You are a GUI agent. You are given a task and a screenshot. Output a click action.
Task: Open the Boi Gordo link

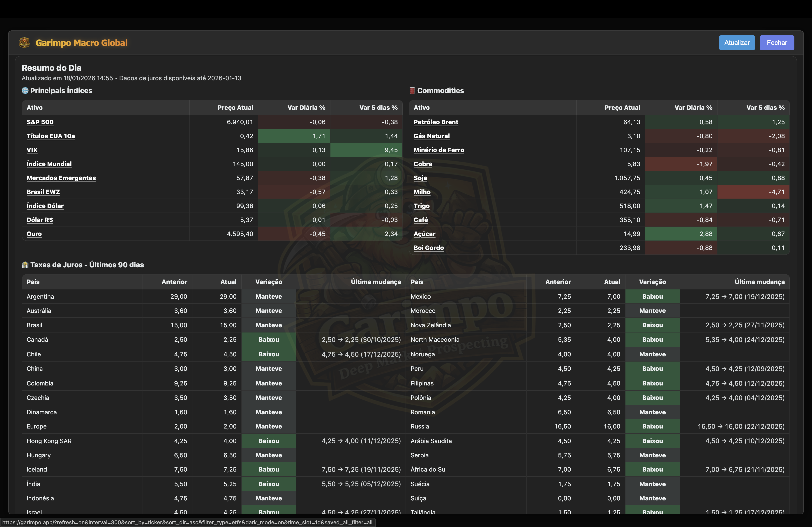[429, 247]
